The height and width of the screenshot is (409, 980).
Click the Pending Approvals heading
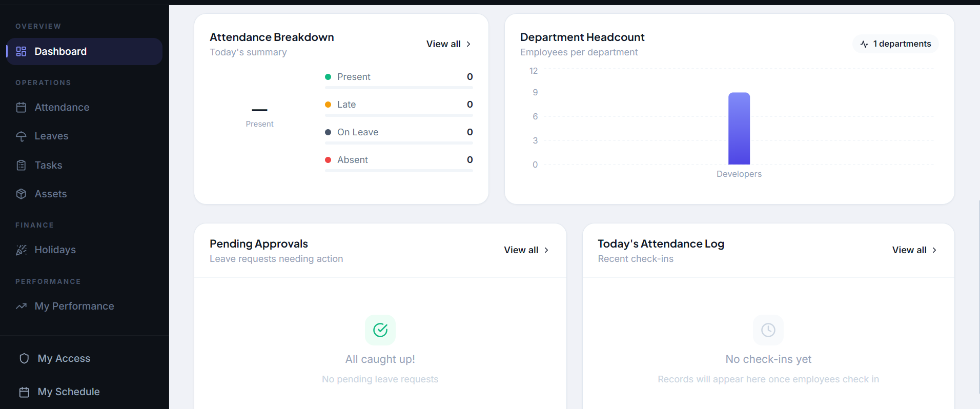point(259,244)
